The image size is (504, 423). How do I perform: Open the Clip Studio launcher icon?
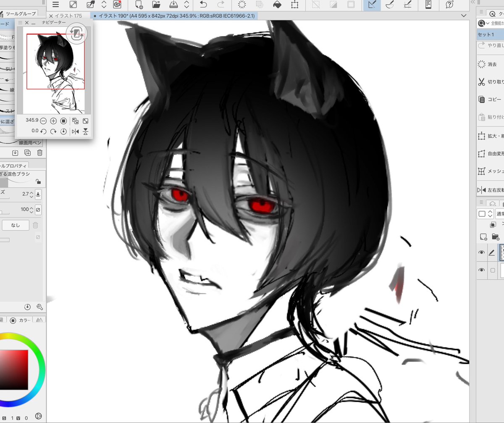click(118, 5)
